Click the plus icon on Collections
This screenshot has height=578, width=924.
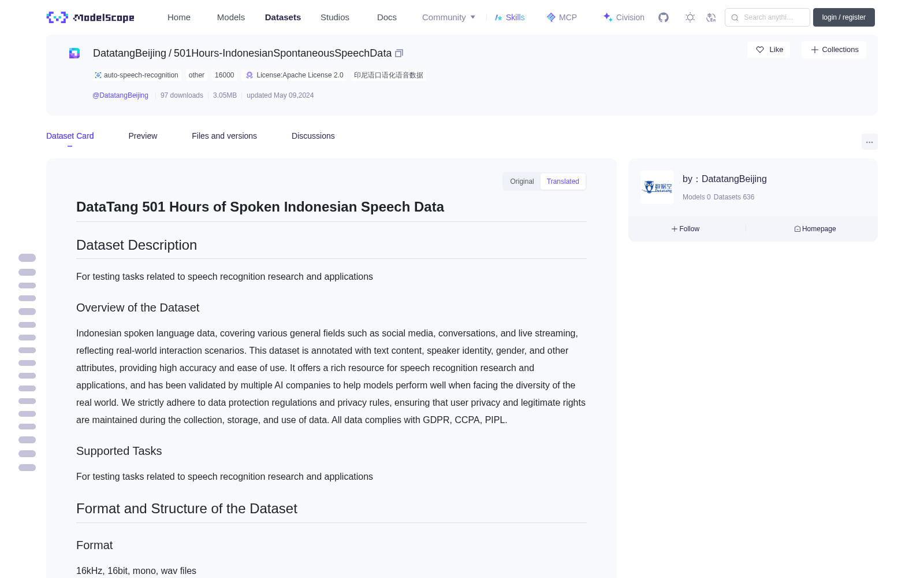coord(815,50)
